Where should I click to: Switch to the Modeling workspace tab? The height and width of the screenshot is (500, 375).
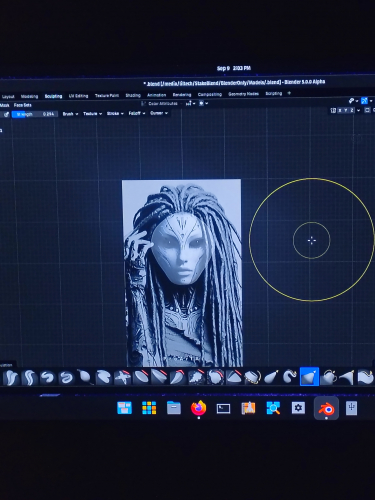tap(29, 96)
